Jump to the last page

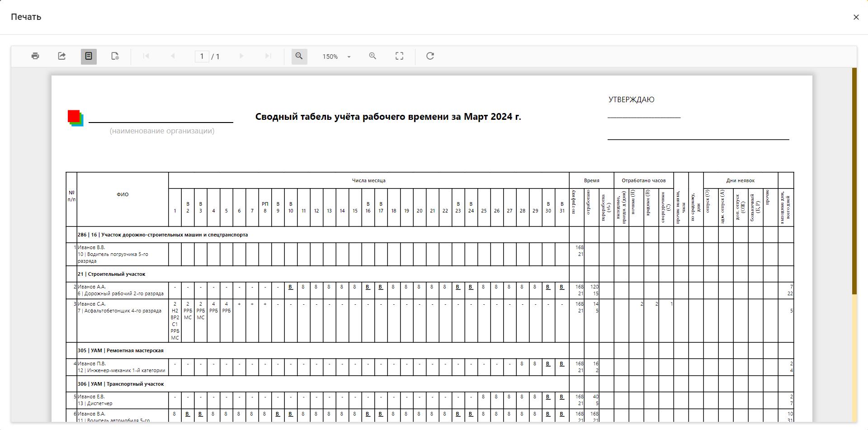tap(268, 56)
